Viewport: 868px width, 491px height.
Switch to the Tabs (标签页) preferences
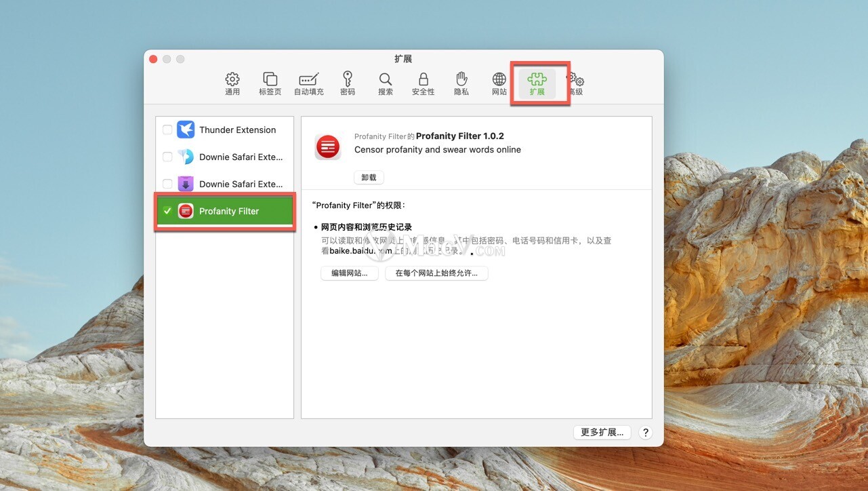point(270,84)
